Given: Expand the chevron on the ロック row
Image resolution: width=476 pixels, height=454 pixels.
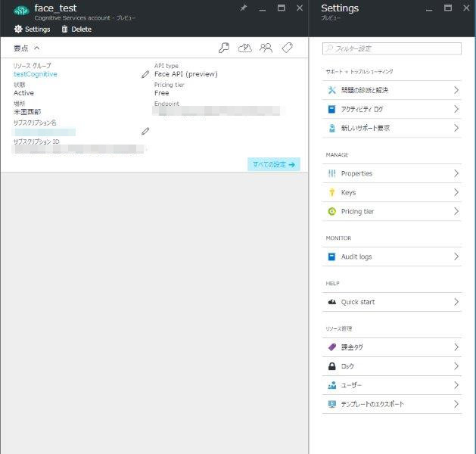Looking at the screenshot, I should tap(456, 366).
